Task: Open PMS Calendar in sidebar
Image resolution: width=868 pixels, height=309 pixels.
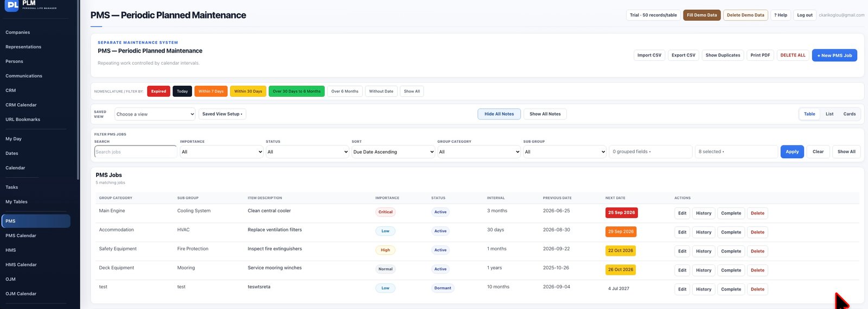Action: coord(21,236)
